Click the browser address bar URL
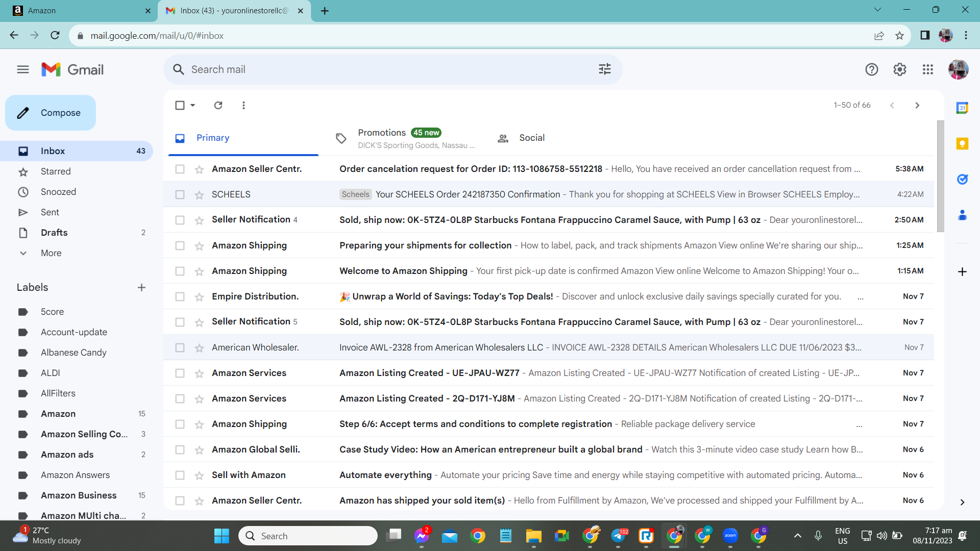 click(x=157, y=36)
